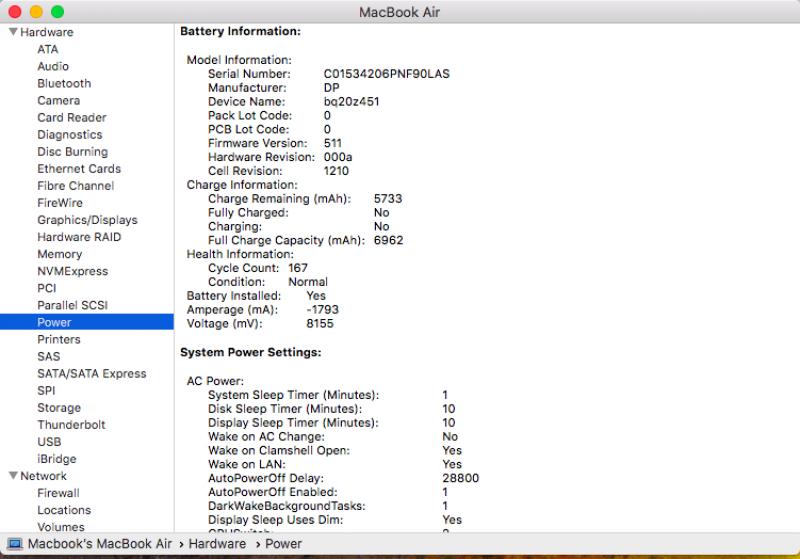Click the Battery Information heading
The width and height of the screenshot is (800, 559).
[x=240, y=31]
